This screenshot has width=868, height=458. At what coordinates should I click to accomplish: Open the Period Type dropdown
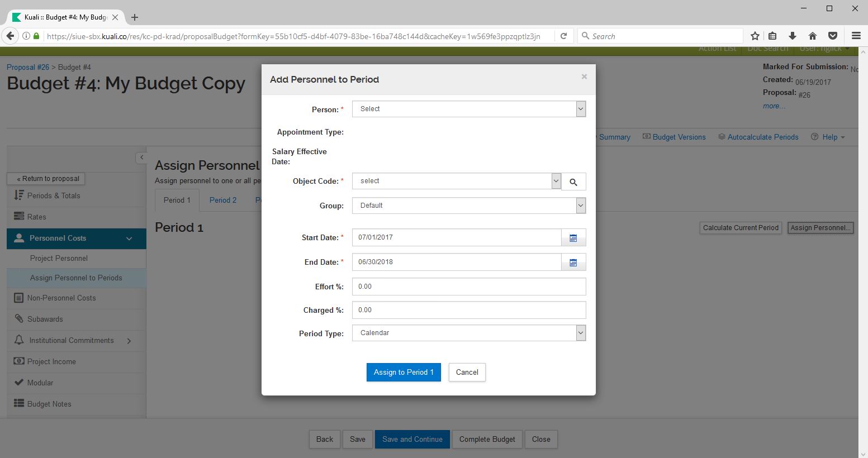coord(468,333)
